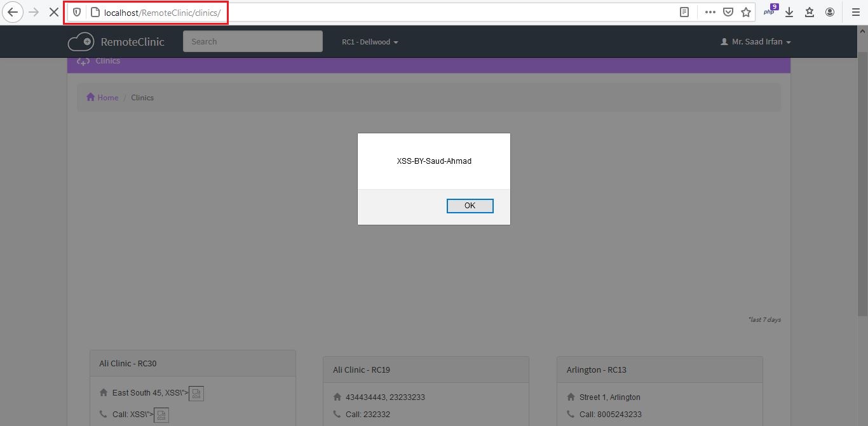
Task: Open the Firefox hamburger menu
Action: pyautogui.click(x=856, y=12)
